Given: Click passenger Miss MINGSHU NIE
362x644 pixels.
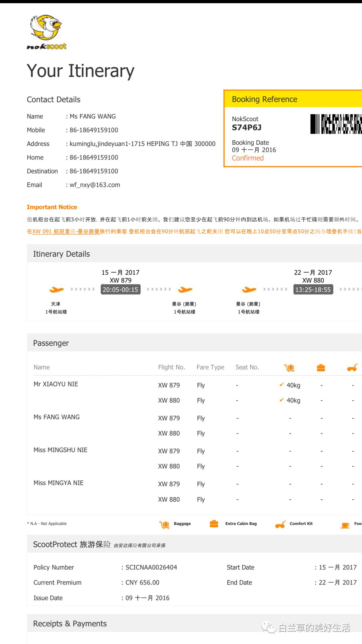Looking at the screenshot, I should (x=60, y=450).
